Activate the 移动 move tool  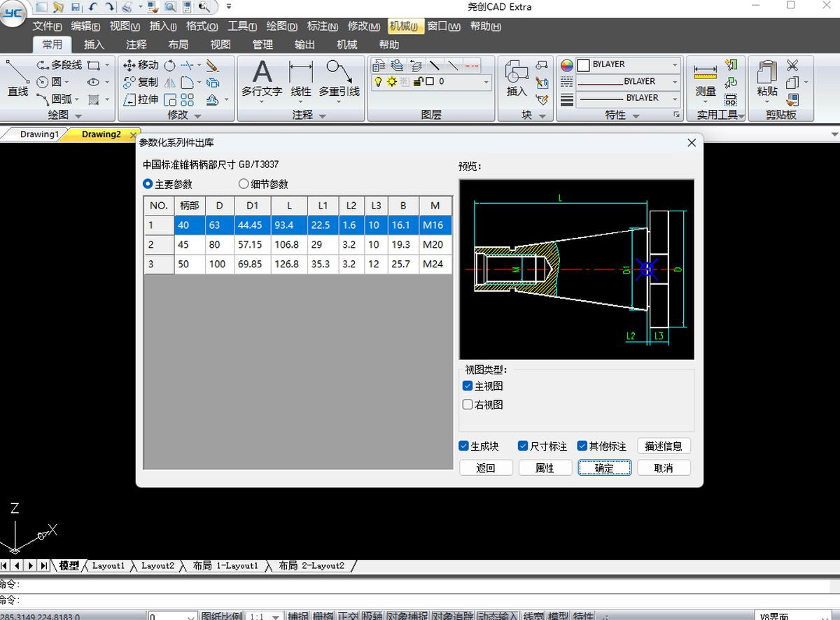click(141, 65)
